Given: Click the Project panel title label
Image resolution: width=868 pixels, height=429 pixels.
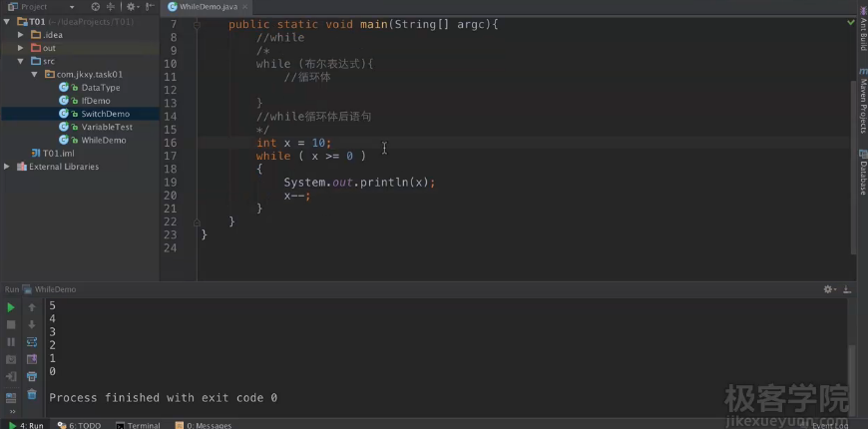Looking at the screenshot, I should coord(34,7).
